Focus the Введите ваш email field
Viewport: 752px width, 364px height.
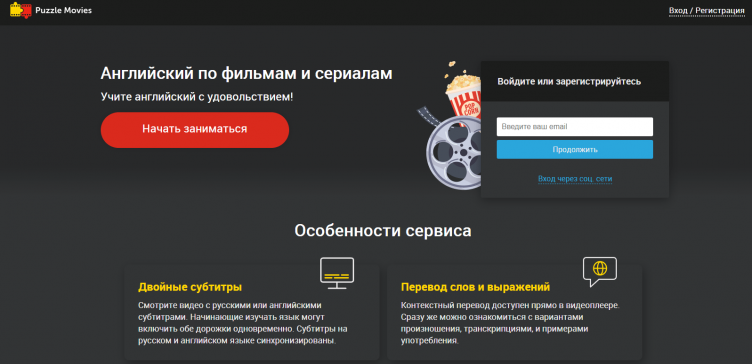click(575, 127)
